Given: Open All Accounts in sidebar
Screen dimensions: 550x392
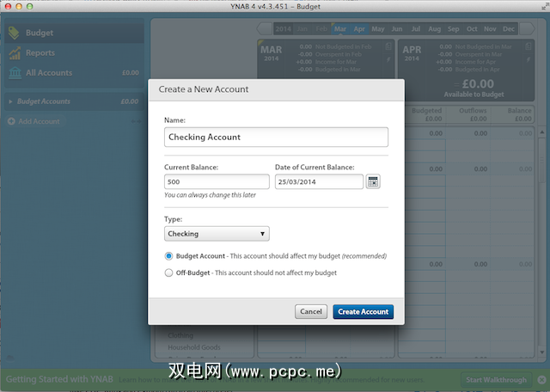Looking at the screenshot, I should pos(75,73).
